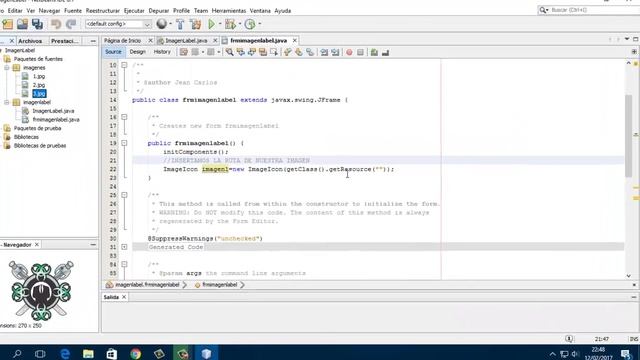Start macro recording red circle icon
Viewport: 640px width, 360px height.
(x=349, y=52)
